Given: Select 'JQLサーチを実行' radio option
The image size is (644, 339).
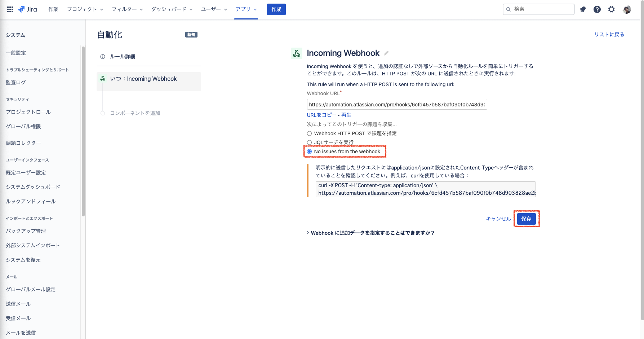Looking at the screenshot, I should 309,142.
